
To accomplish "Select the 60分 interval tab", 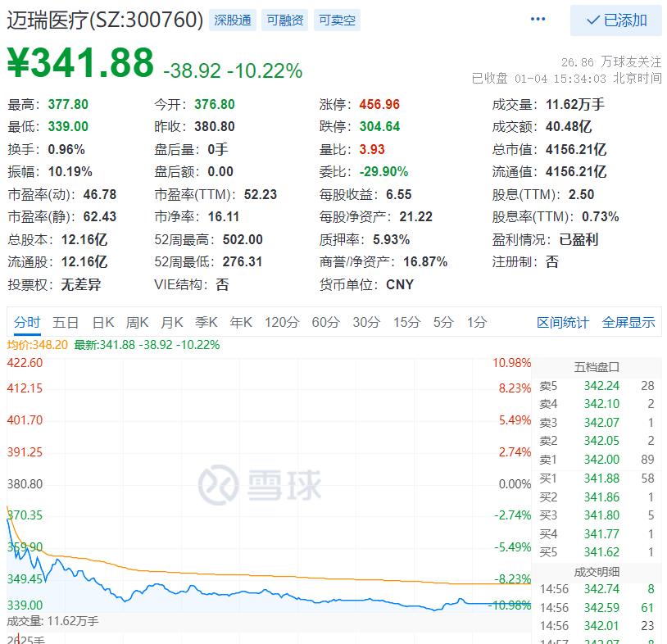I will click(x=326, y=322).
